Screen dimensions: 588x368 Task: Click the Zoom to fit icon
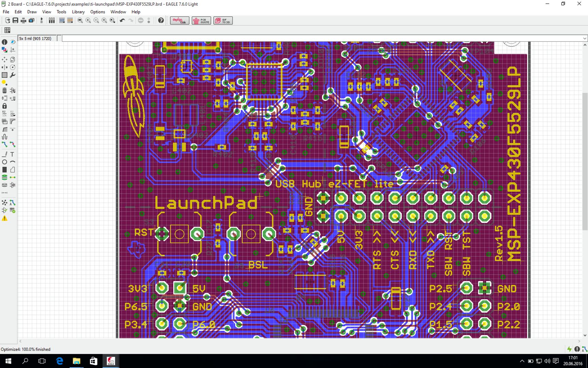pyautogui.click(x=80, y=21)
